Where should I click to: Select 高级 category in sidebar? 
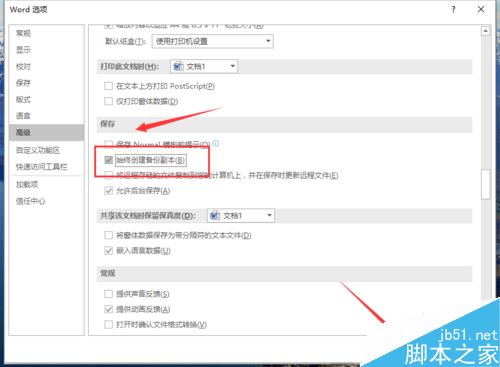pyautogui.click(x=46, y=132)
